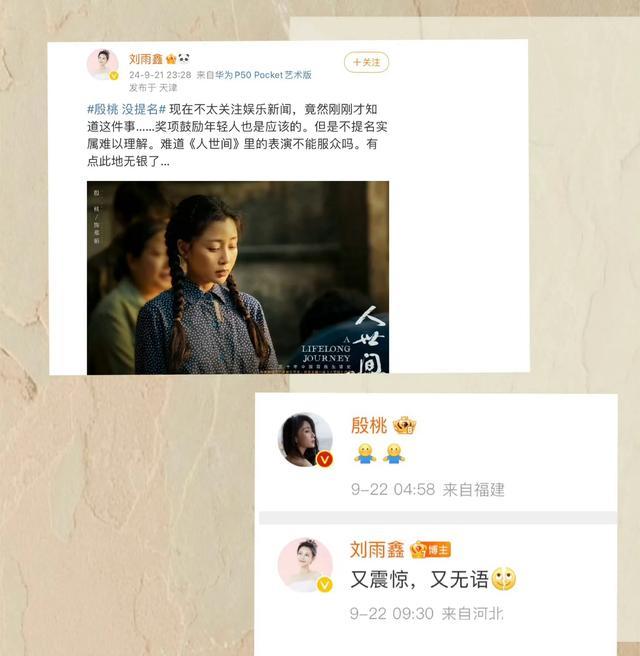Click the 刘雨鑫 name in comment section
Viewport: 640px width, 656px height.
(377, 549)
